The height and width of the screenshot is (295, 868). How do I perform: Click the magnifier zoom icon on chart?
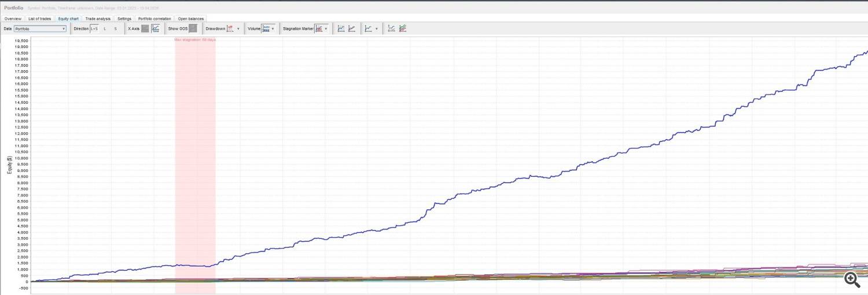(x=851, y=279)
